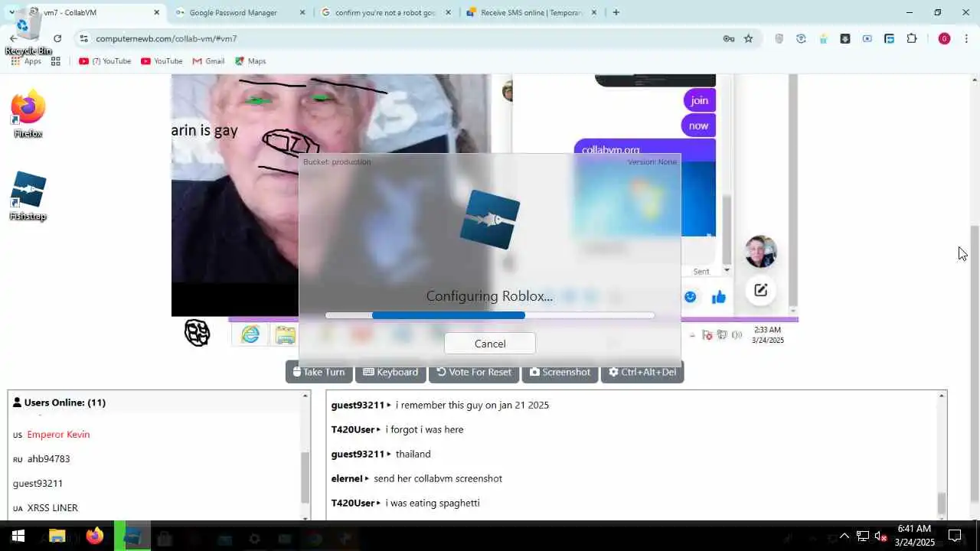Image resolution: width=980 pixels, height=551 pixels.
Task: Click the round profile photo in VM
Action: 761,252
